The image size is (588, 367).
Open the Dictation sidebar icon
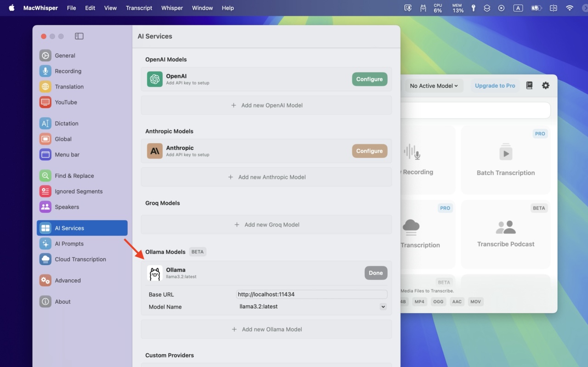[x=45, y=124]
